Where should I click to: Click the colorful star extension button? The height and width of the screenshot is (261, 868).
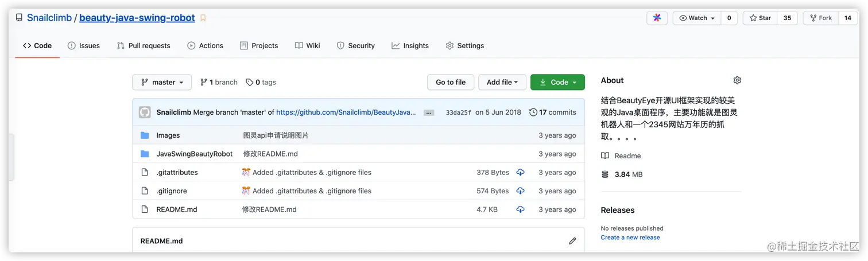(x=657, y=18)
